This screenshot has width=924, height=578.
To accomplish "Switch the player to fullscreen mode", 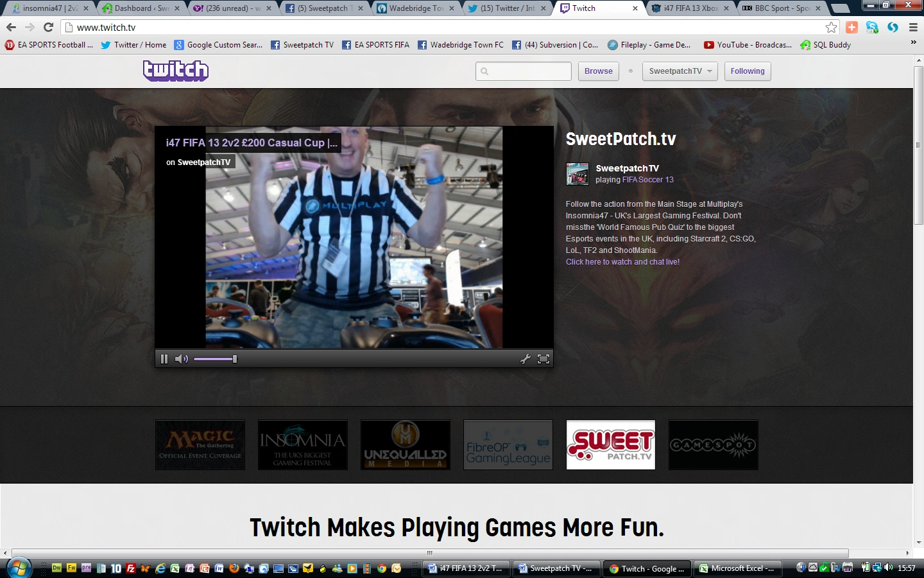I will [x=543, y=359].
